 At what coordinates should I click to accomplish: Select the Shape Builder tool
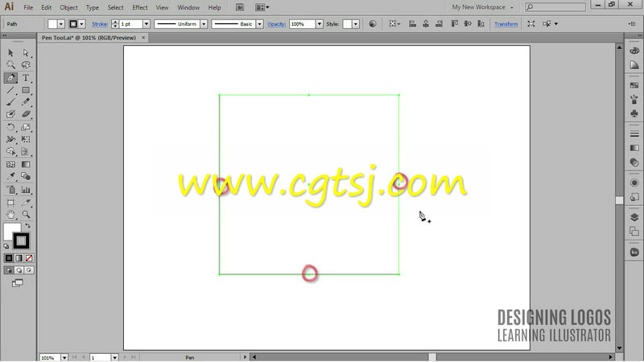pos(10,151)
